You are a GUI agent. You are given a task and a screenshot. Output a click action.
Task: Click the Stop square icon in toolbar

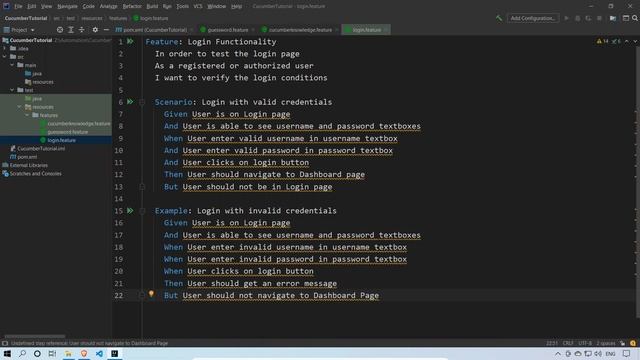coord(599,18)
